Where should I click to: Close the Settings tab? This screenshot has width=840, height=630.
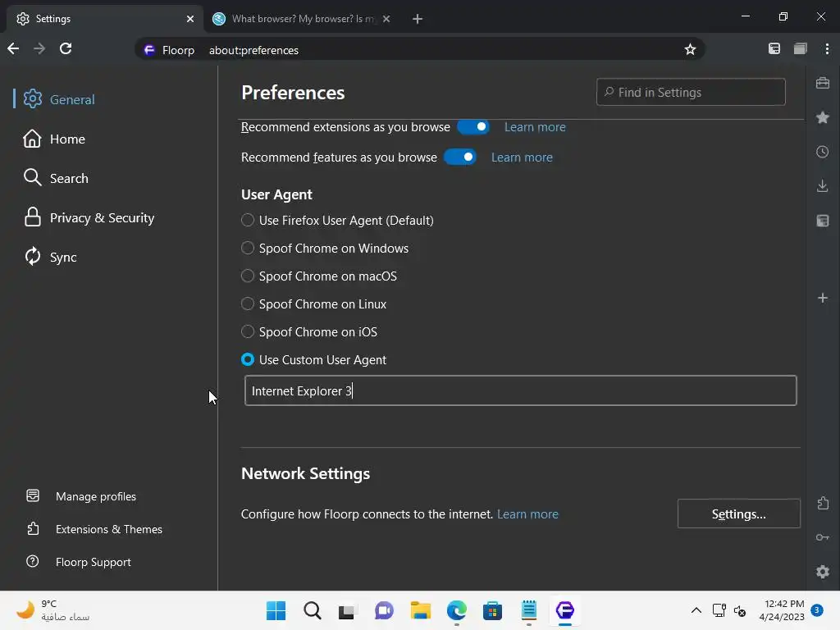190,19
